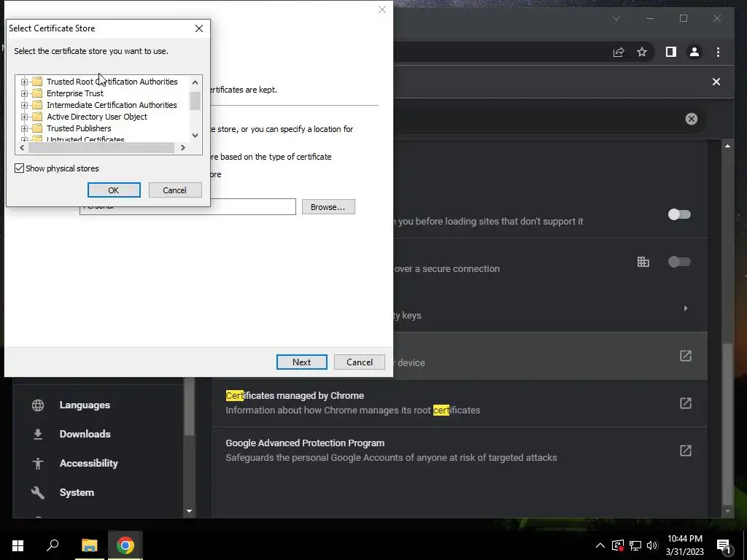
Task: Expand Trusted Root Certification Authorities node
Action: [x=24, y=82]
